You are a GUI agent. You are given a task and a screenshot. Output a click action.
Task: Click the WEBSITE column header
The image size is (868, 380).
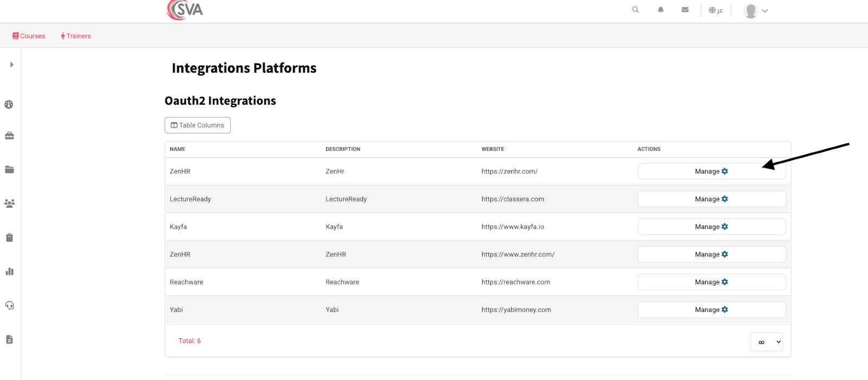tap(493, 149)
